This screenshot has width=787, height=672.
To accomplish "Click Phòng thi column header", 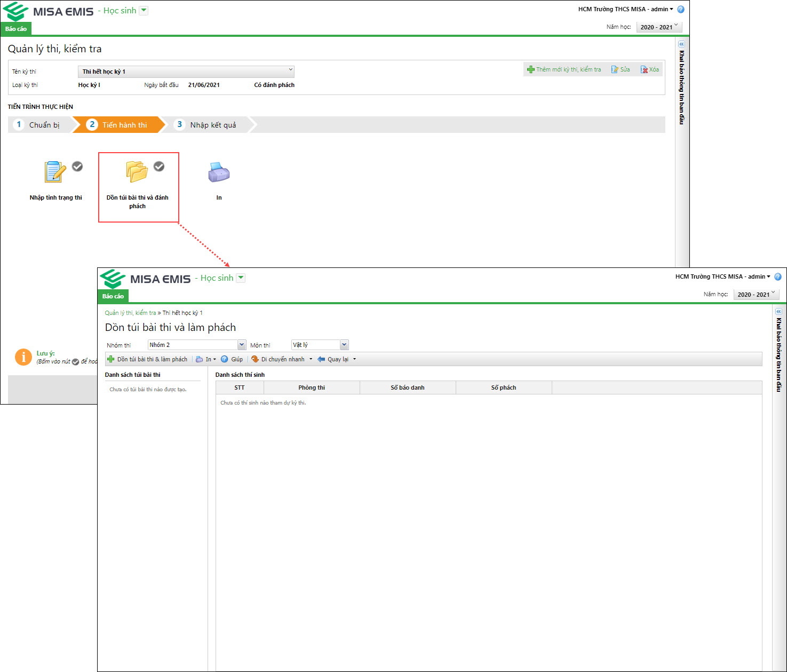I will coord(312,388).
